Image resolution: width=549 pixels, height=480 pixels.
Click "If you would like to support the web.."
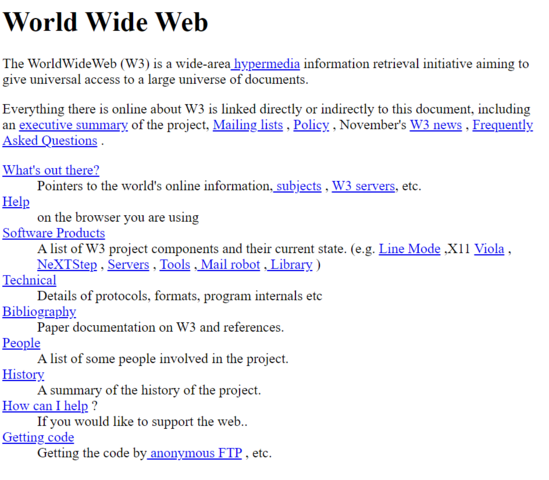pyautogui.click(x=143, y=423)
